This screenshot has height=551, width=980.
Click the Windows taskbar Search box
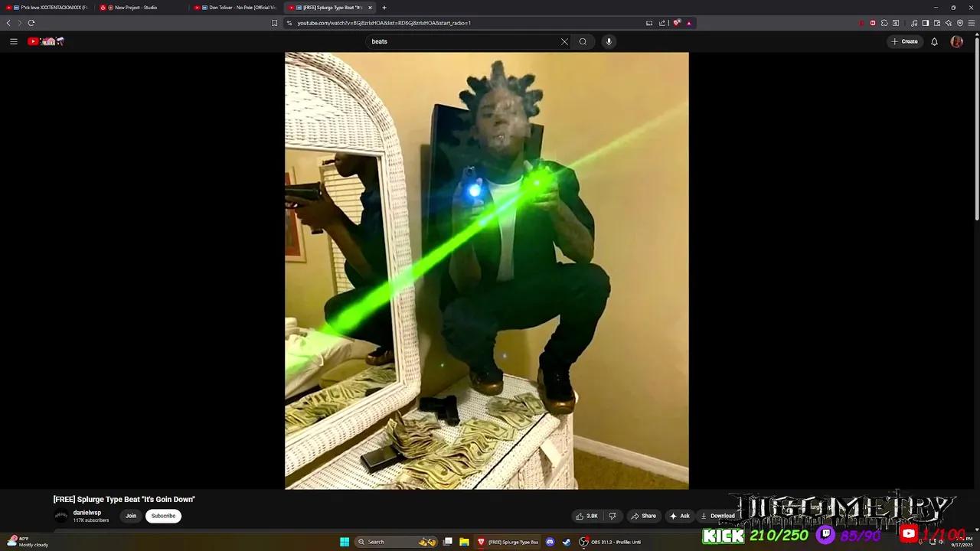397,542
